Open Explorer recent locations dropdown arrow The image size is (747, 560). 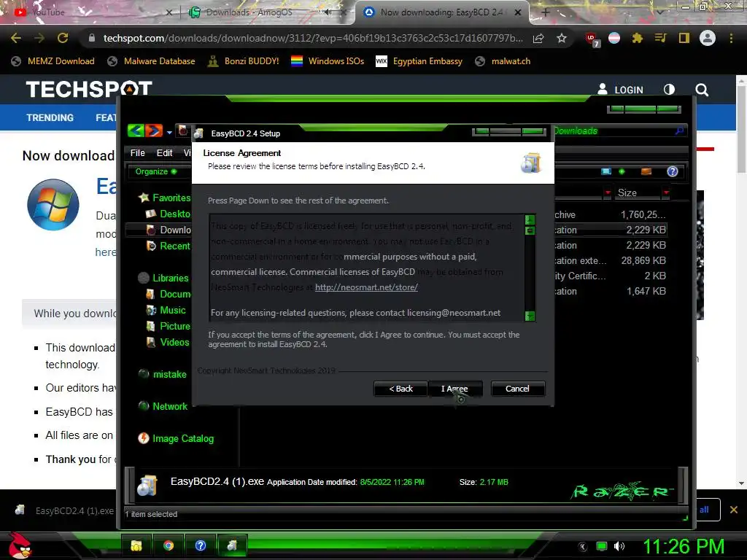pyautogui.click(x=169, y=132)
